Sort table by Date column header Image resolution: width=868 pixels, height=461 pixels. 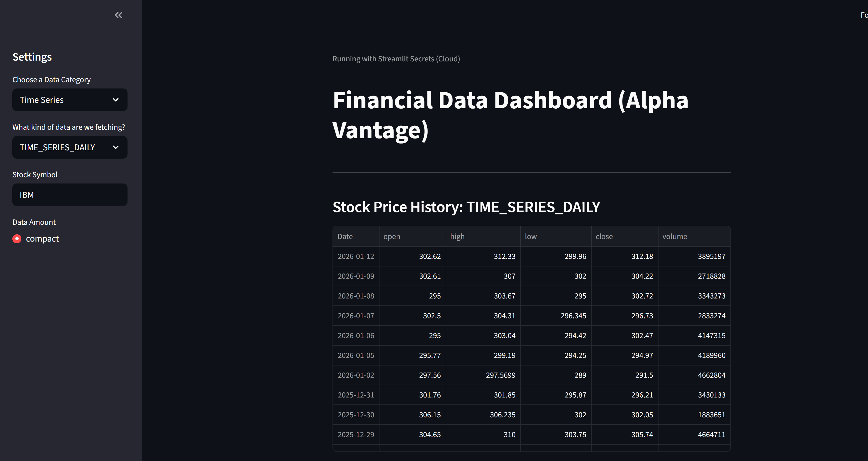tap(356, 236)
